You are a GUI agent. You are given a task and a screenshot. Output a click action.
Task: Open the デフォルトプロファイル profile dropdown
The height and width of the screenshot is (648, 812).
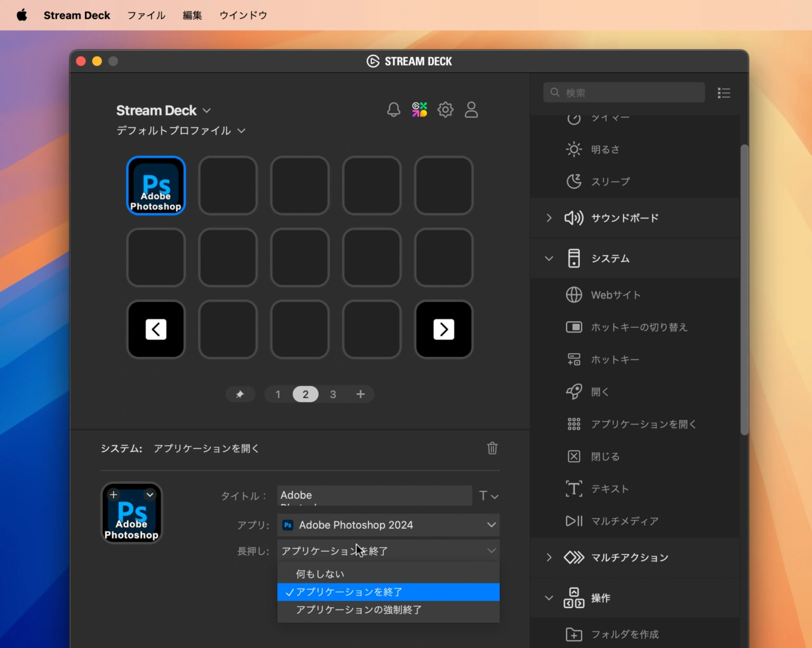point(181,131)
